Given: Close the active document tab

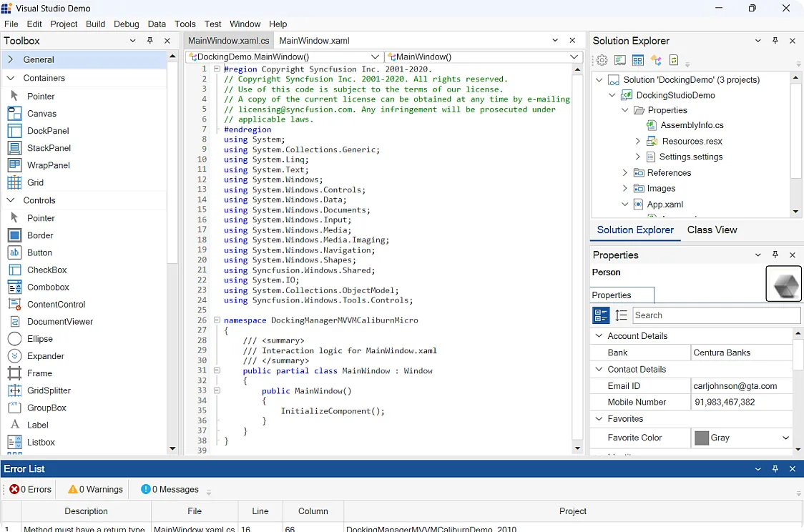Looking at the screenshot, I should (x=572, y=40).
